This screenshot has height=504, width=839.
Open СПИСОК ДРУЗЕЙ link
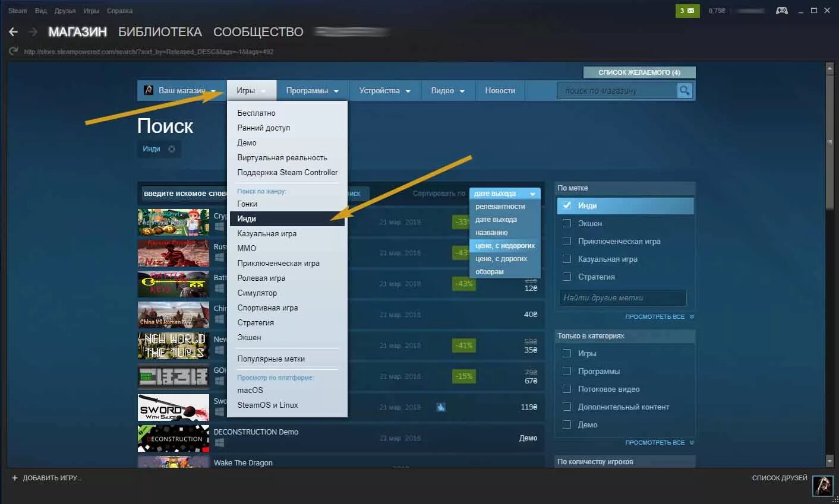point(780,478)
